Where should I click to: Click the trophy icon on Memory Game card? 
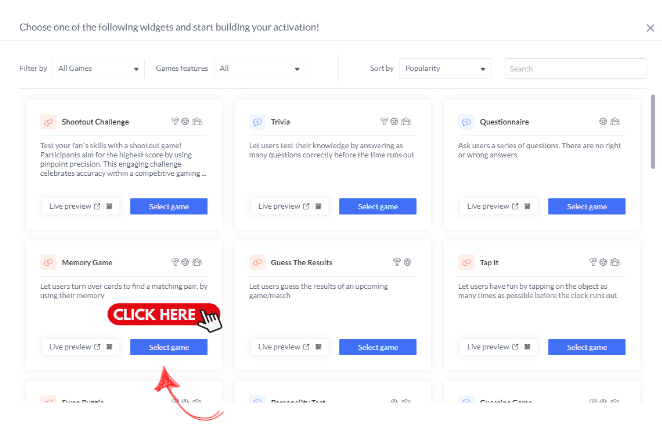[176, 263]
